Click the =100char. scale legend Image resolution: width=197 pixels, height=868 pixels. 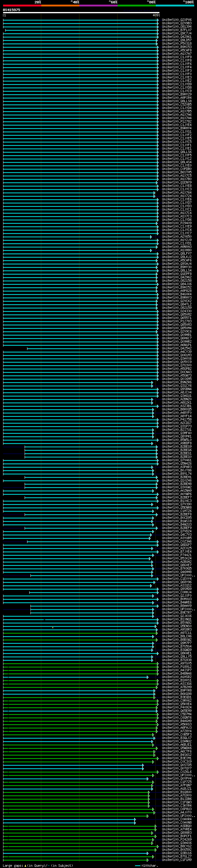tap(146, 866)
